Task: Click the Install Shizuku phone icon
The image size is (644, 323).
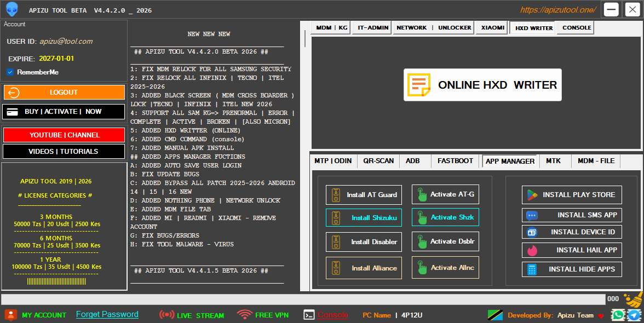Action: coord(336,218)
